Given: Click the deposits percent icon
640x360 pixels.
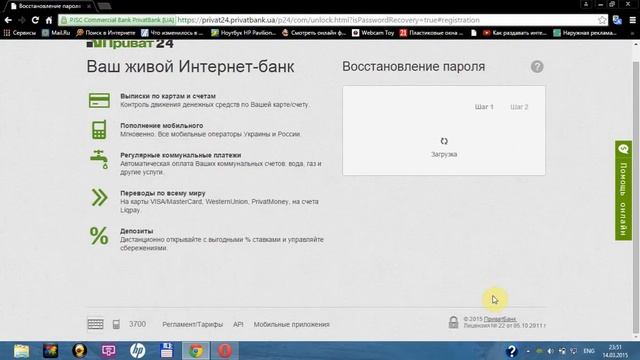Looking at the screenshot, I should point(99,236).
